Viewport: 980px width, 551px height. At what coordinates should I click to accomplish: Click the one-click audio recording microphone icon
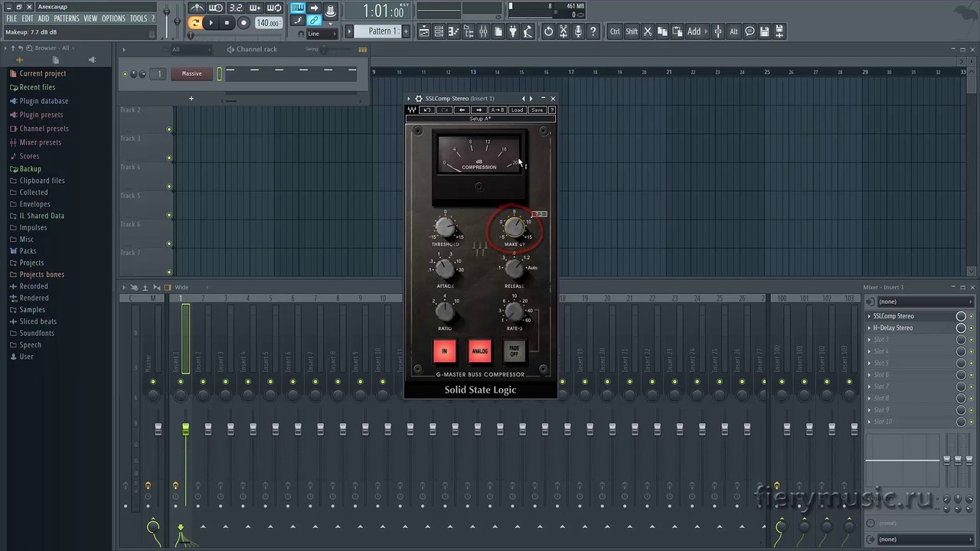coord(578,31)
